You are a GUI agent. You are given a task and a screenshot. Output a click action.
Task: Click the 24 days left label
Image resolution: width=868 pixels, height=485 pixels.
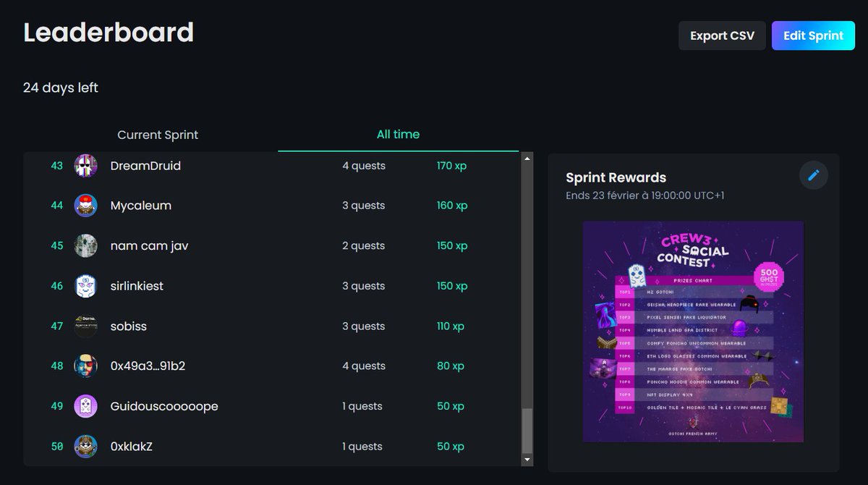coord(61,88)
